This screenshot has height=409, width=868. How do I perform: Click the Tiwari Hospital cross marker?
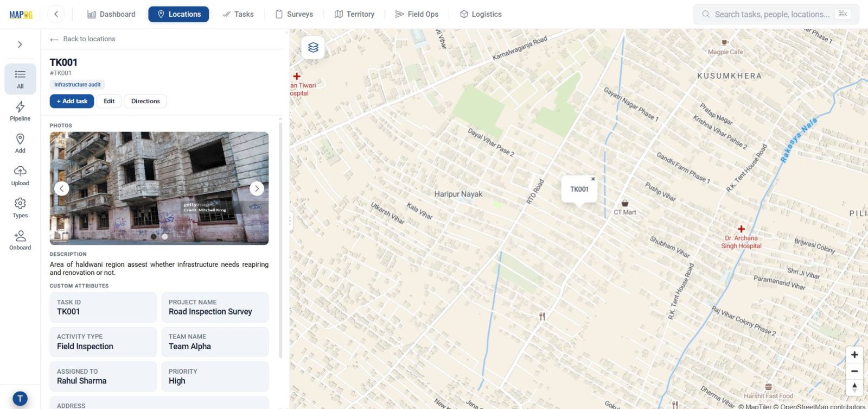click(x=297, y=77)
